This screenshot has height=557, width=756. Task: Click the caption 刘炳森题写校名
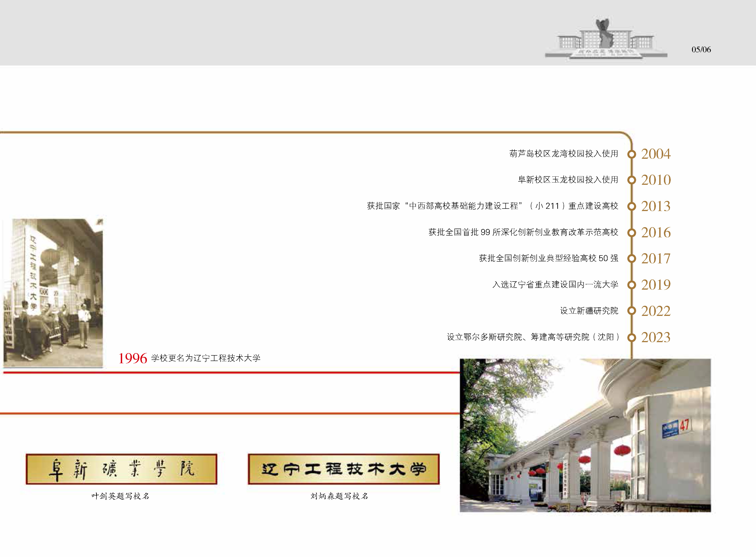[339, 496]
